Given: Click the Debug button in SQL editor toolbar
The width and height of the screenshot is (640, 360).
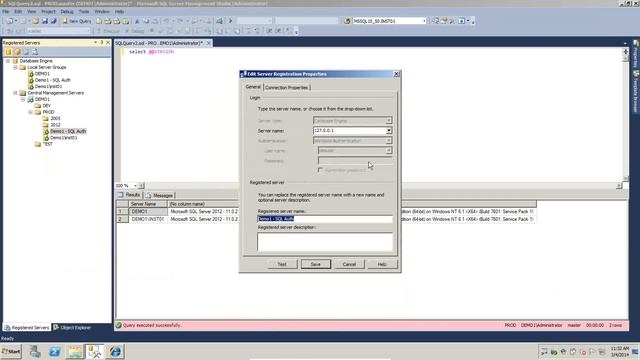Looking at the screenshot, I should (x=135, y=31).
